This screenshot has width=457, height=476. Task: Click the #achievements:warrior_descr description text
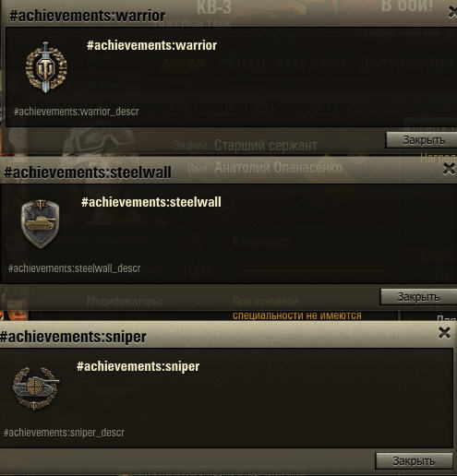click(x=77, y=112)
